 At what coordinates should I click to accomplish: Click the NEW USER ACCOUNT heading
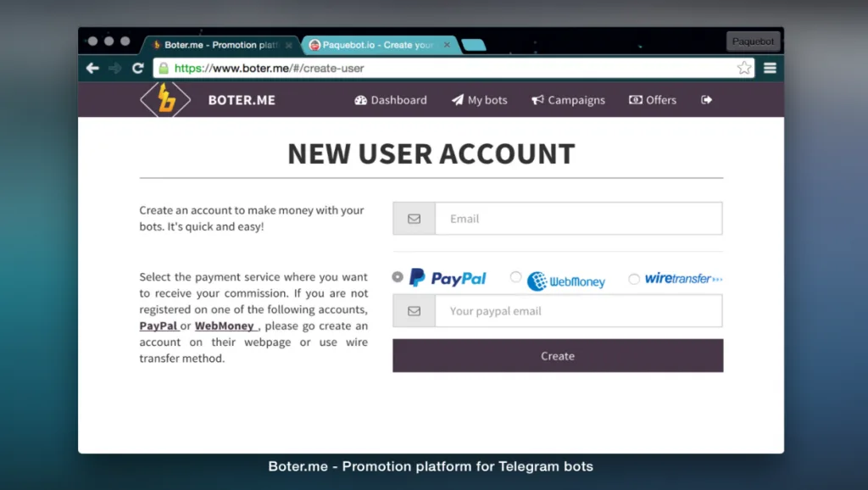[x=431, y=153]
